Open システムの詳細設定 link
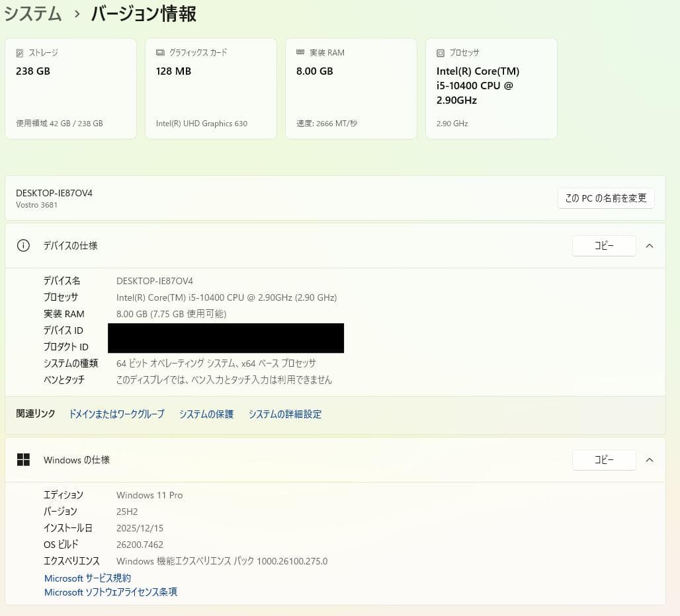The image size is (680, 616). coord(284,414)
